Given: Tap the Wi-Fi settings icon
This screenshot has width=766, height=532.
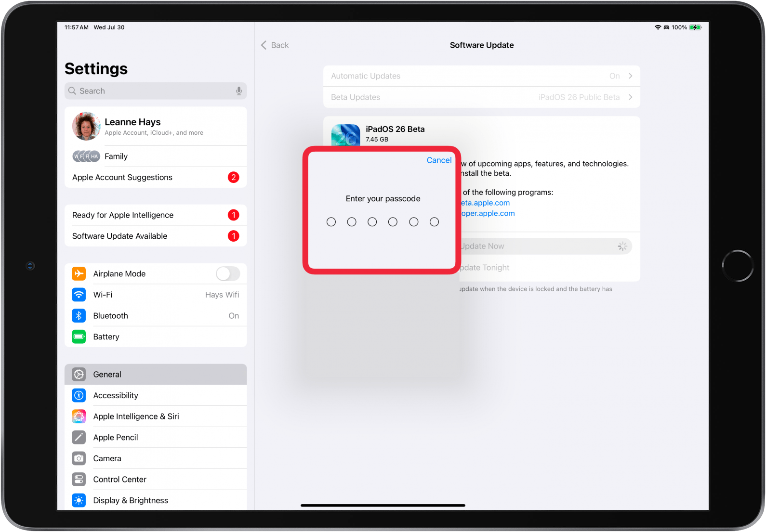Looking at the screenshot, I should pos(79,295).
